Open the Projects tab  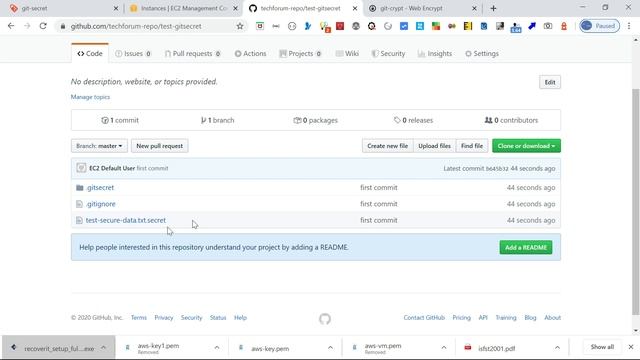point(300,53)
